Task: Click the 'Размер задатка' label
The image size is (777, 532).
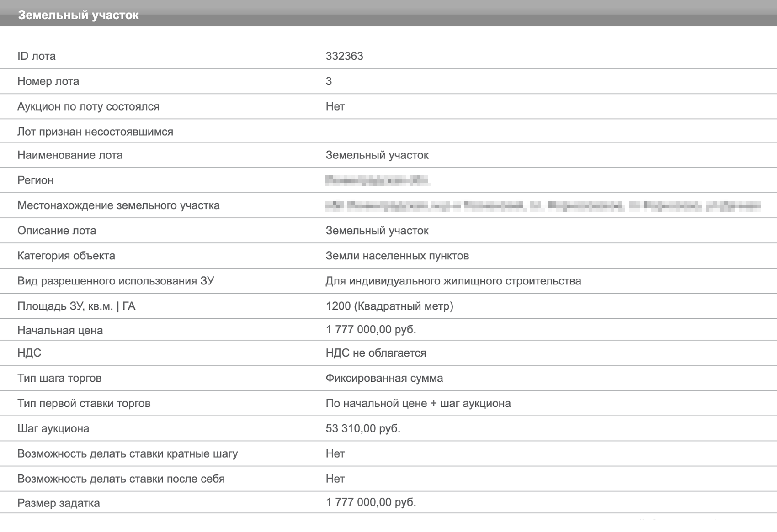Action: click(x=59, y=503)
